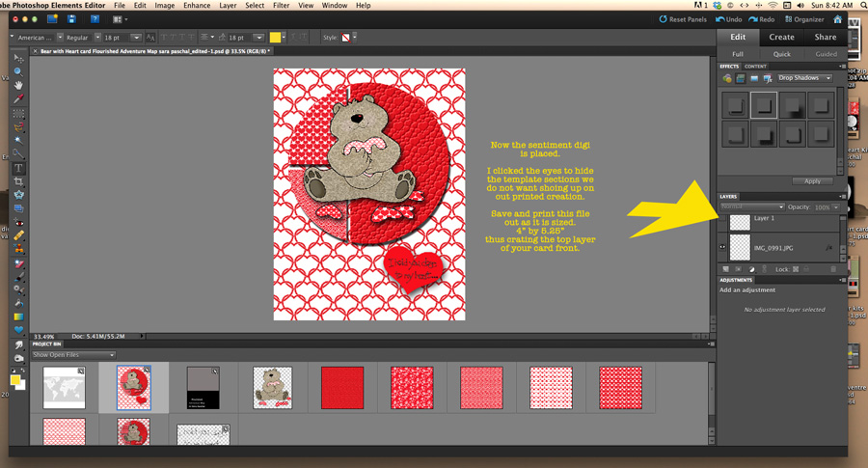Select the Smart Brush tool
This screenshot has height=468, width=868.
click(18, 289)
